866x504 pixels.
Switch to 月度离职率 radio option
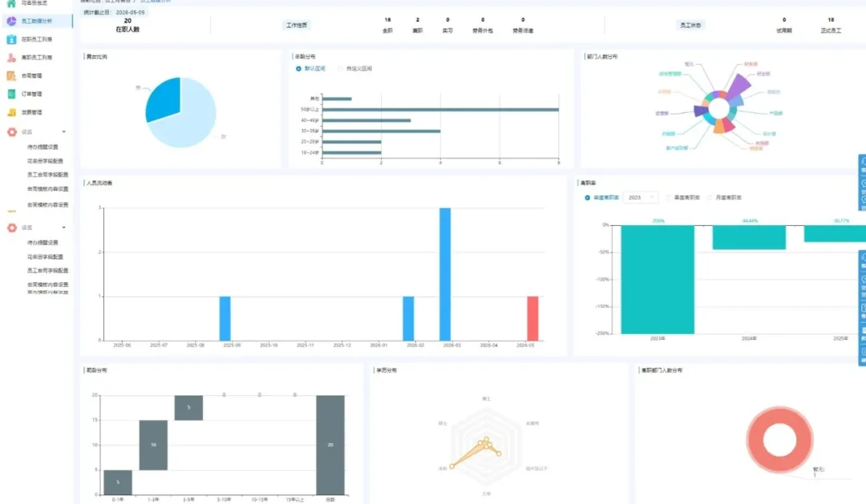[710, 198]
